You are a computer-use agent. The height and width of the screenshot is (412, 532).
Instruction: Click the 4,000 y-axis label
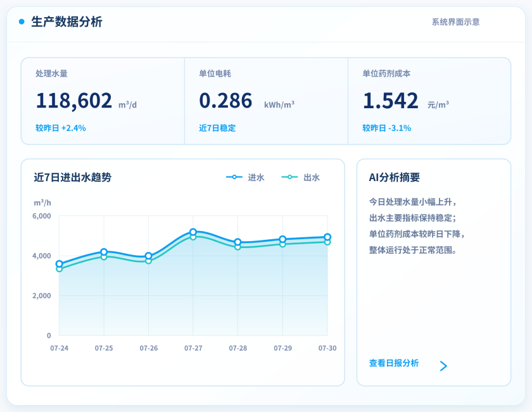pos(42,256)
